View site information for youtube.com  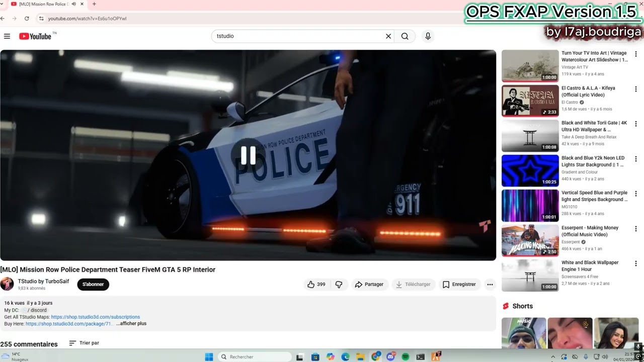[41, 19]
